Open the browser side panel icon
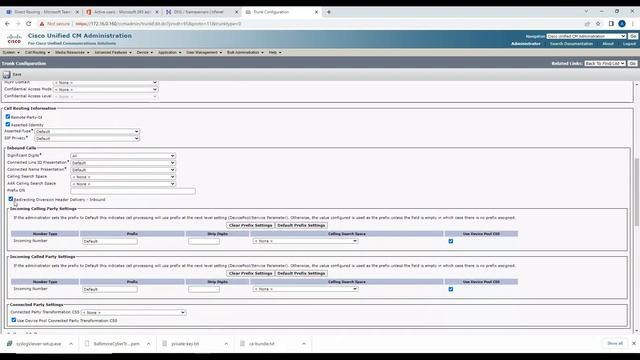 pyautogui.click(x=611, y=24)
